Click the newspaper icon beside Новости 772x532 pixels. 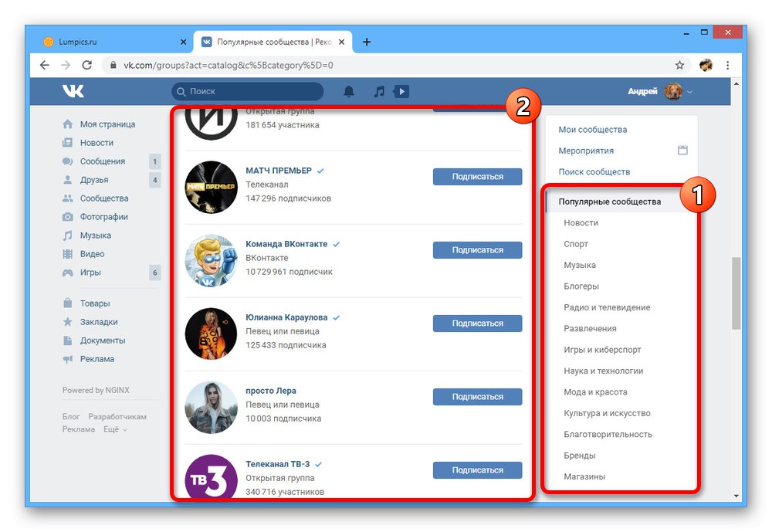click(67, 143)
